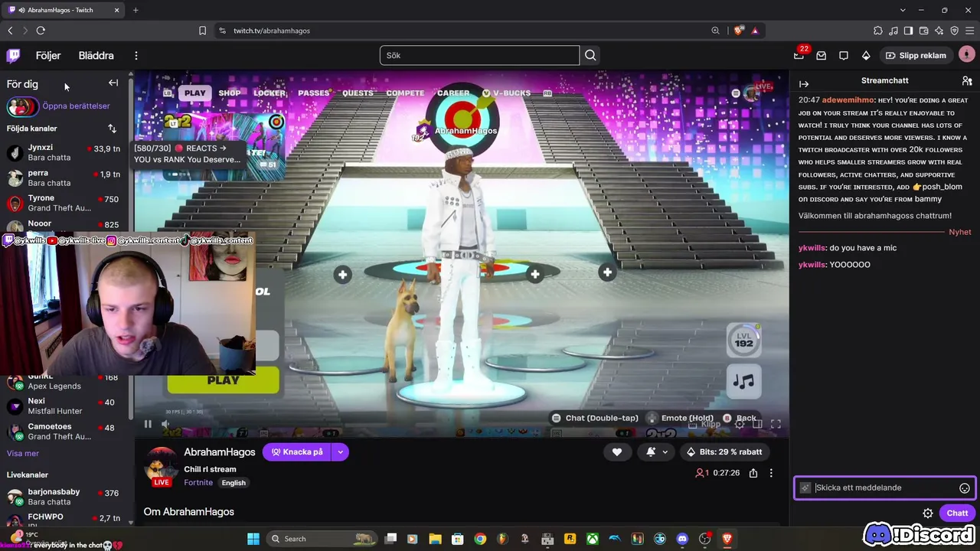Bookmark this page in address bar

tap(202, 31)
